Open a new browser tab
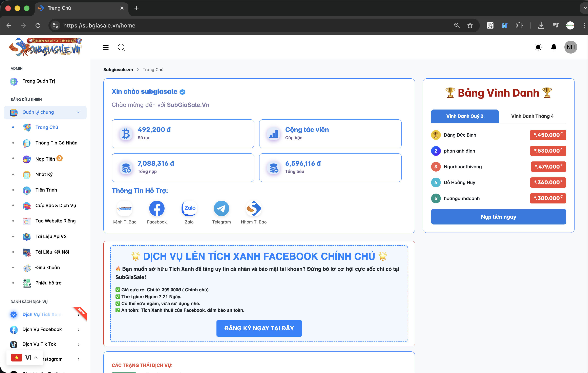588x373 pixels. [x=136, y=8]
